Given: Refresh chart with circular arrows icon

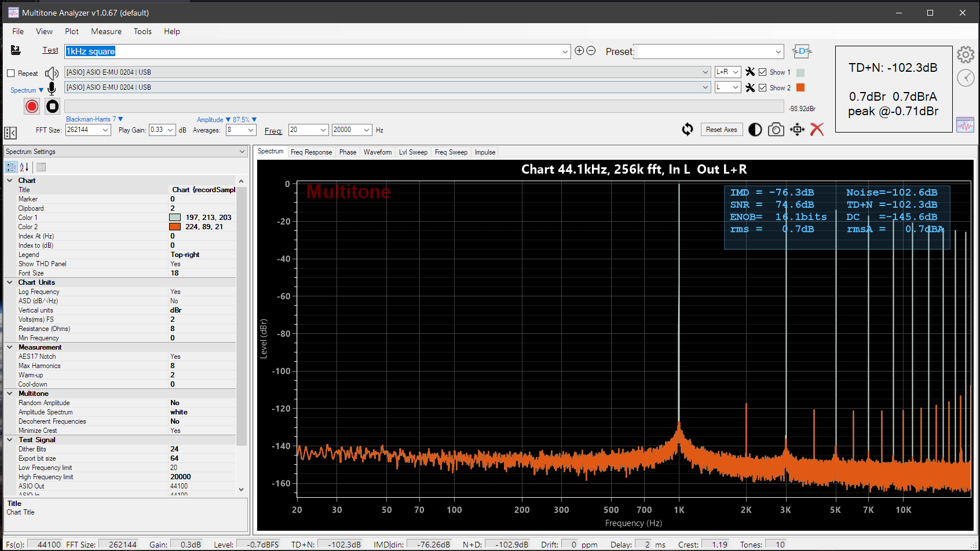Looking at the screenshot, I should [x=688, y=130].
